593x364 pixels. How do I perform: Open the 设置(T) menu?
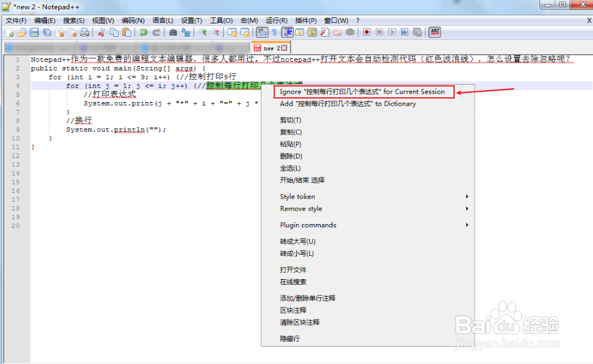191,20
